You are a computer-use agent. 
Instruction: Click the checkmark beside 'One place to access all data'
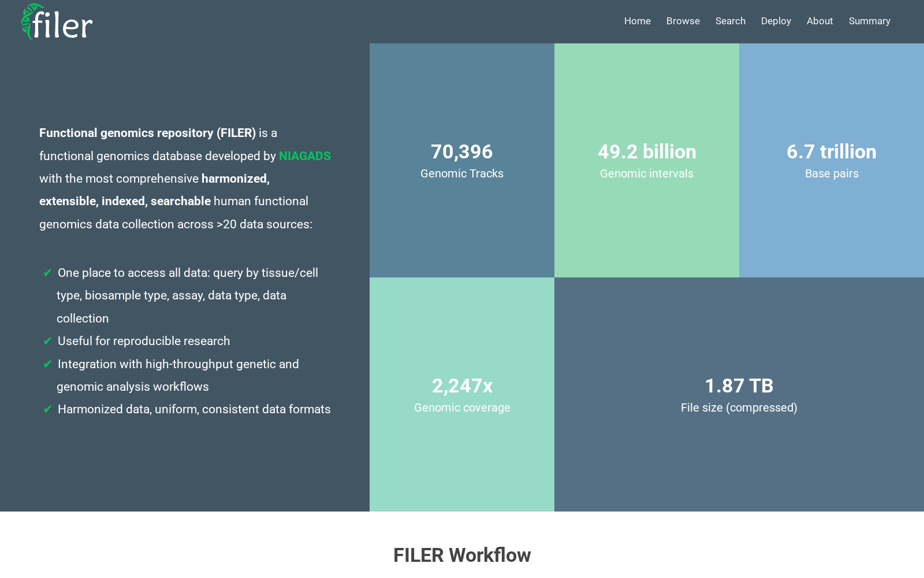(48, 273)
